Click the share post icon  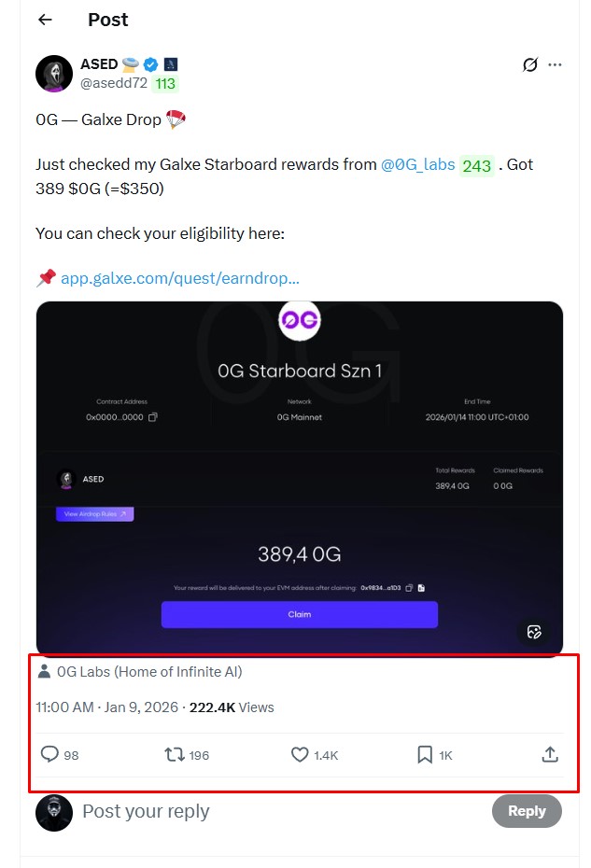coord(550,754)
